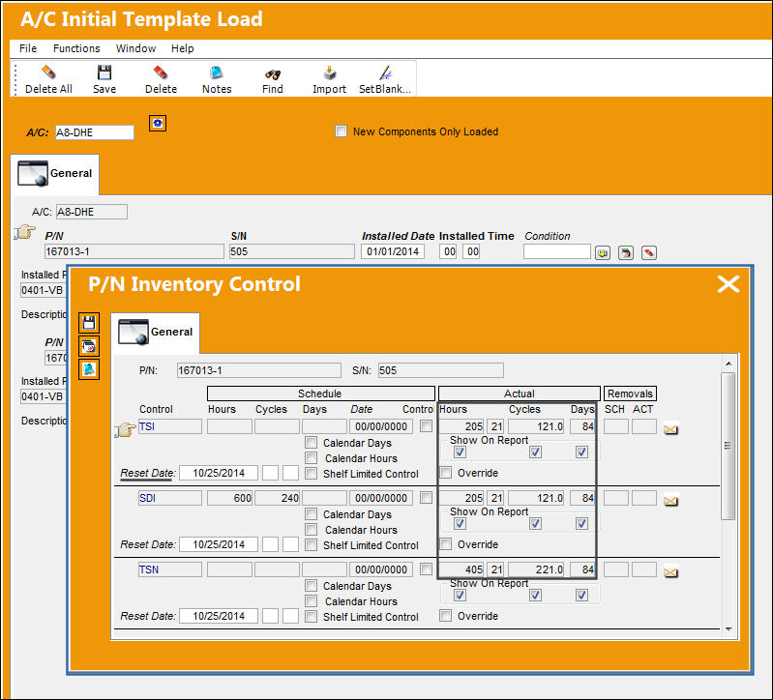Toggle Shelf Limited Control for SDI

click(311, 545)
